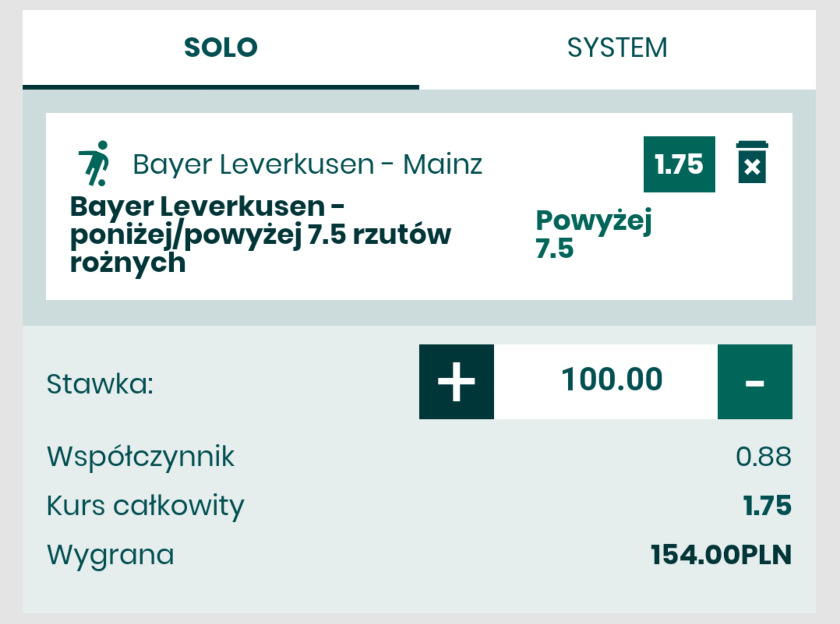Select the Powyżej 7.5 selection text

click(593, 234)
